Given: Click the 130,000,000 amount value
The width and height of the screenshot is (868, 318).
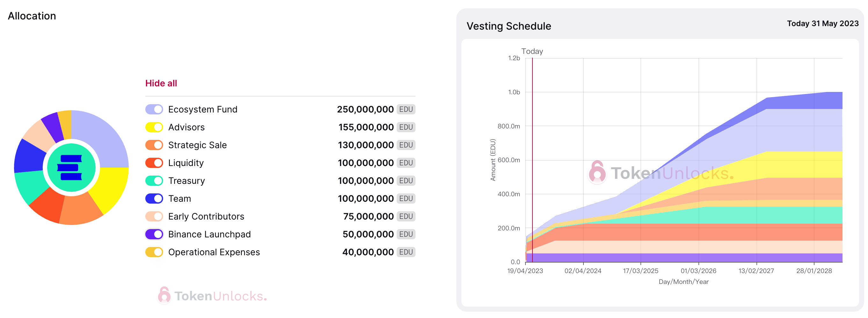Looking at the screenshot, I should (x=365, y=145).
